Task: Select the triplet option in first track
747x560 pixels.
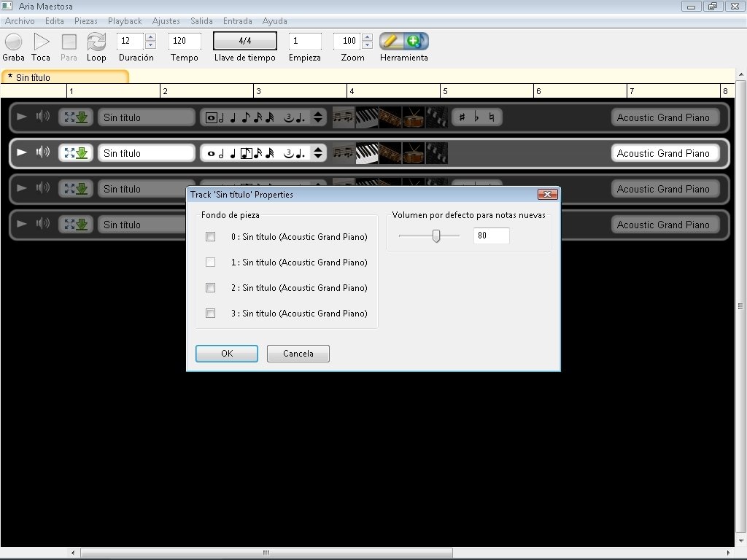Action: (288, 117)
